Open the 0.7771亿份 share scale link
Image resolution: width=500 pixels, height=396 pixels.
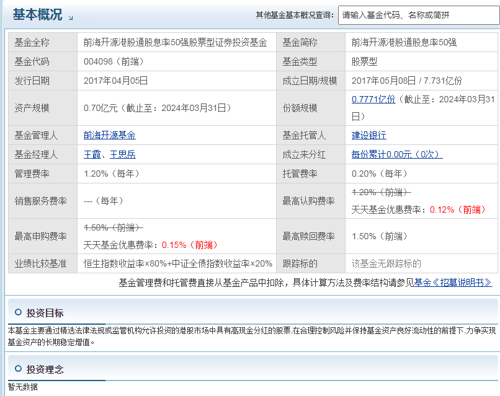373,99
